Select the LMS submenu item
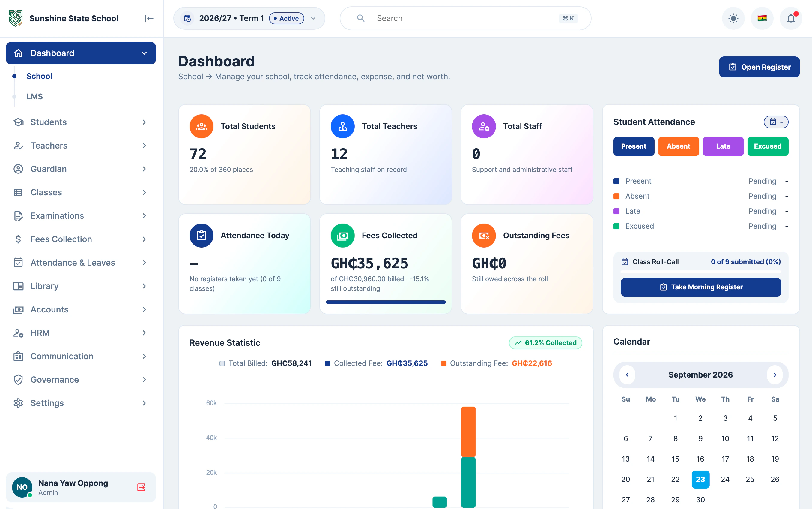The image size is (812, 509). [34, 97]
